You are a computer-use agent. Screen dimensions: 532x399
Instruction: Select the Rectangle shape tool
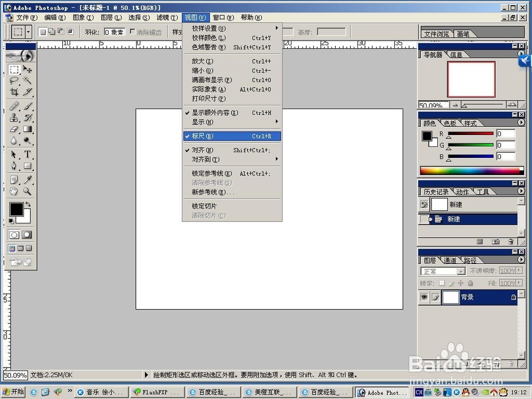tap(28, 165)
